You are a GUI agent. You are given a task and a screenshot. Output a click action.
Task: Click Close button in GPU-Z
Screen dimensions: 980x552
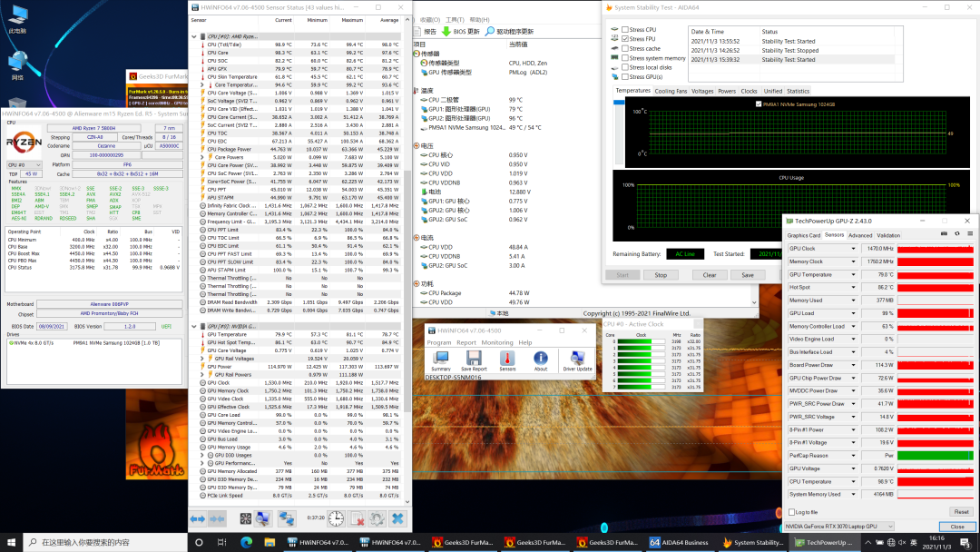(957, 527)
